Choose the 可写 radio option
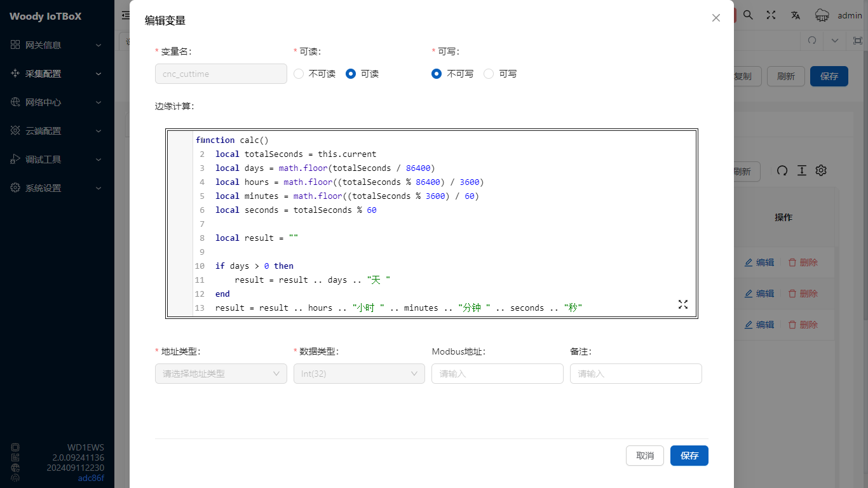The height and width of the screenshot is (488, 868). click(x=489, y=74)
